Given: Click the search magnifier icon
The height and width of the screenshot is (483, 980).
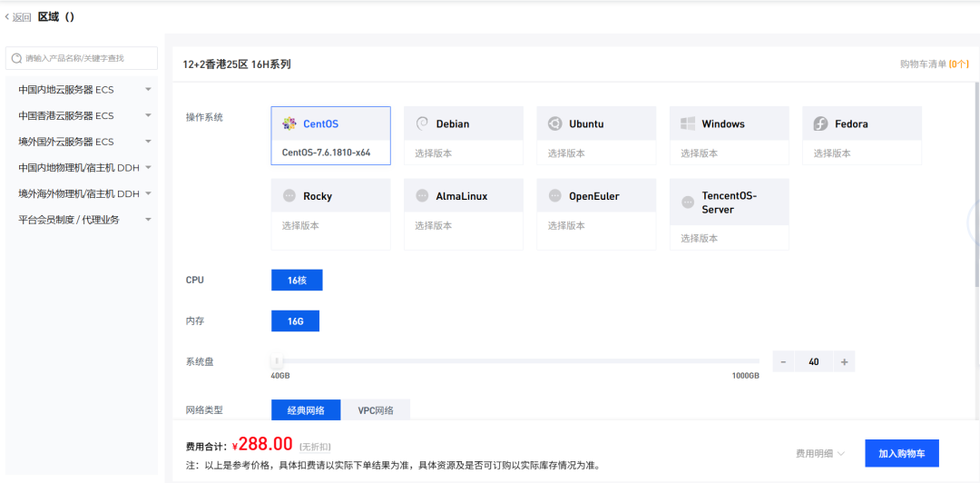Looking at the screenshot, I should 17,58.
